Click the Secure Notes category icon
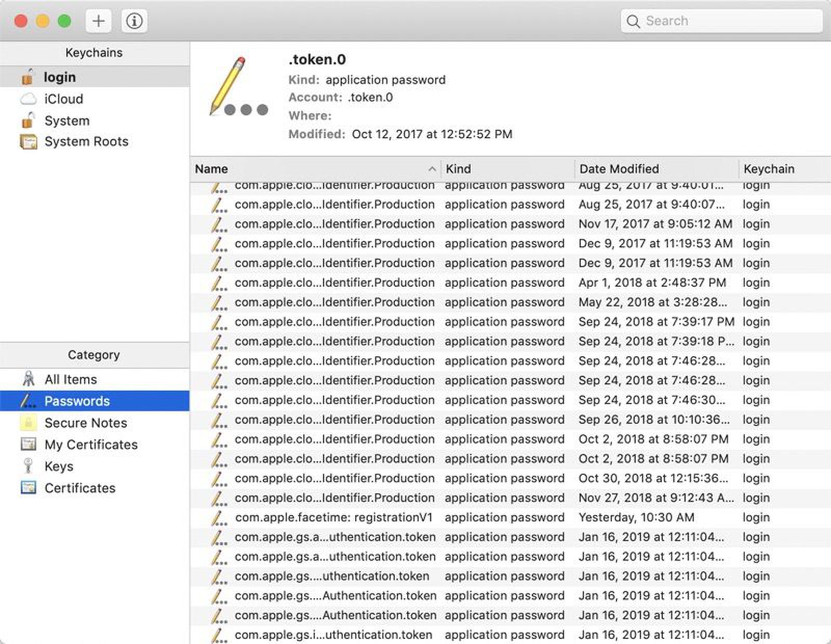 (x=28, y=423)
